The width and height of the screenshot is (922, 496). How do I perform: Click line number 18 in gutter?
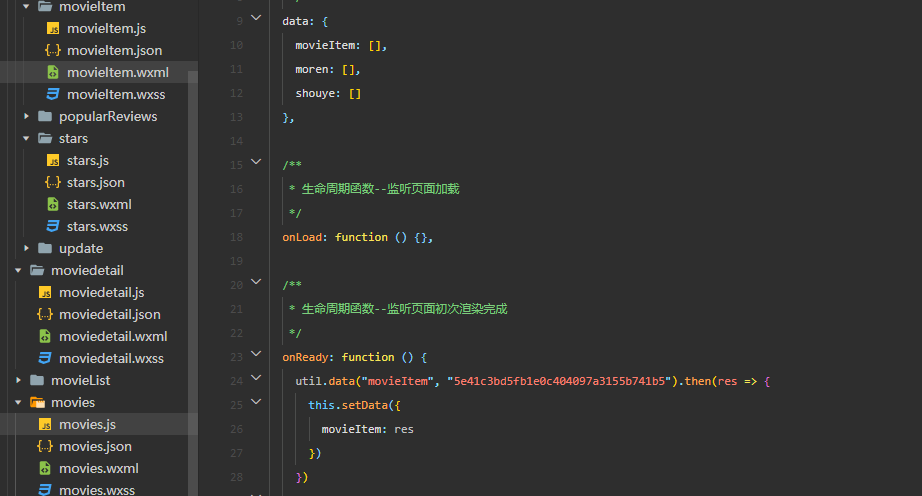236,237
